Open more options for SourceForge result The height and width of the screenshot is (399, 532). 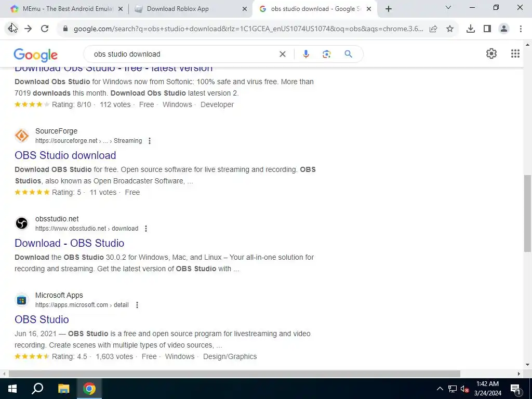coord(149,141)
